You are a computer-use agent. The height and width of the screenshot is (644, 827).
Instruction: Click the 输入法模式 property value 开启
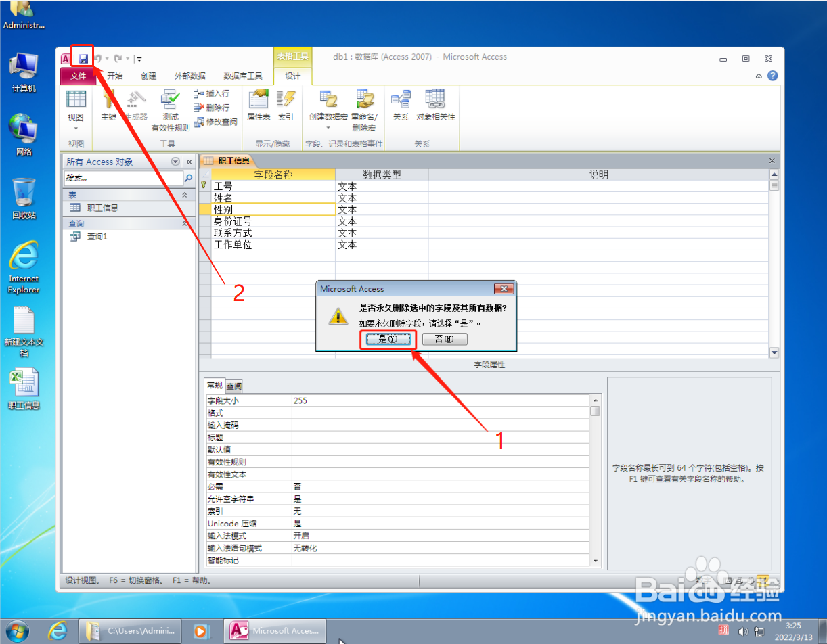click(440, 535)
